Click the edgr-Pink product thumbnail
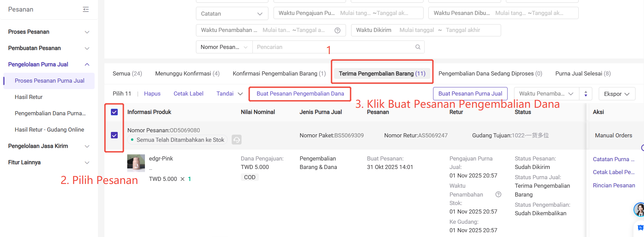Image resolution: width=644 pixels, height=237 pixels. tap(136, 163)
